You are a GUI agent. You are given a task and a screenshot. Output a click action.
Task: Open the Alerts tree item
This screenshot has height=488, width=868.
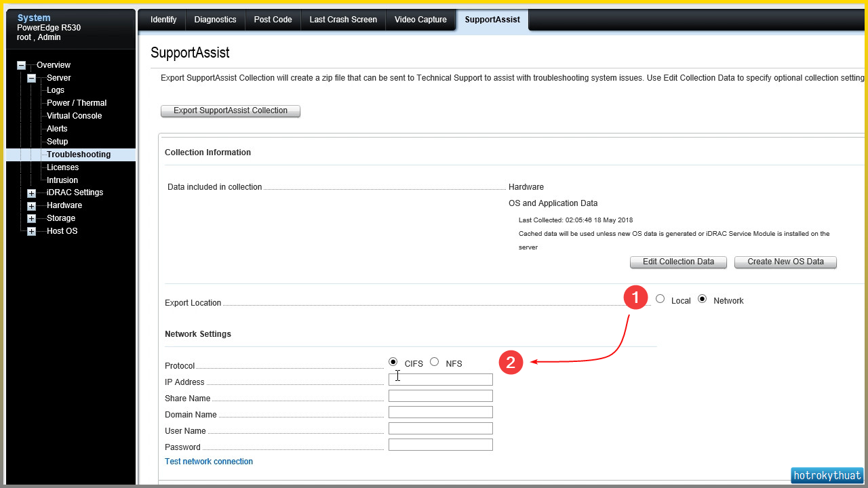click(x=57, y=129)
